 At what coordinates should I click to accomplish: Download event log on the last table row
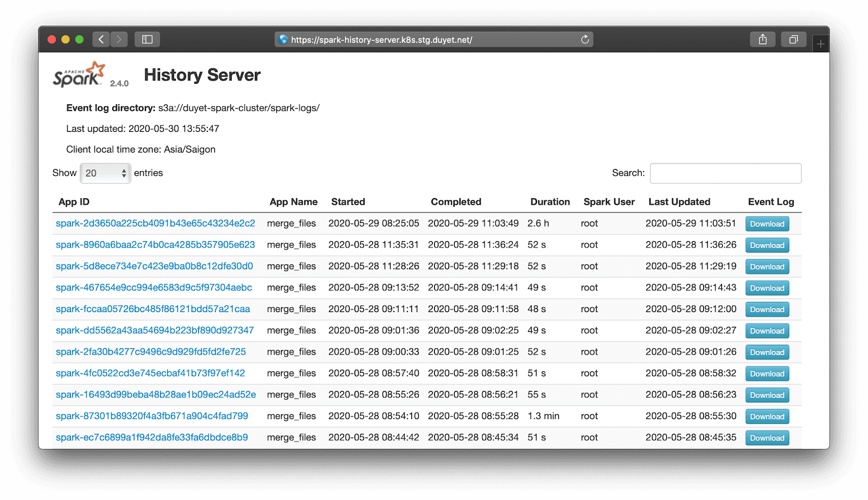tap(767, 438)
